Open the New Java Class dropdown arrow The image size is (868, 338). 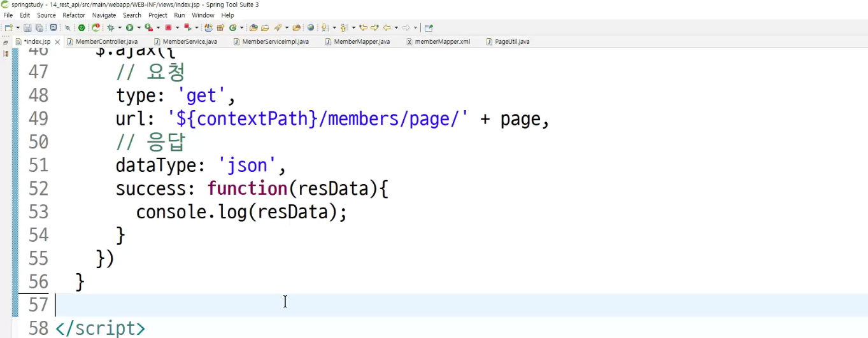click(x=241, y=27)
